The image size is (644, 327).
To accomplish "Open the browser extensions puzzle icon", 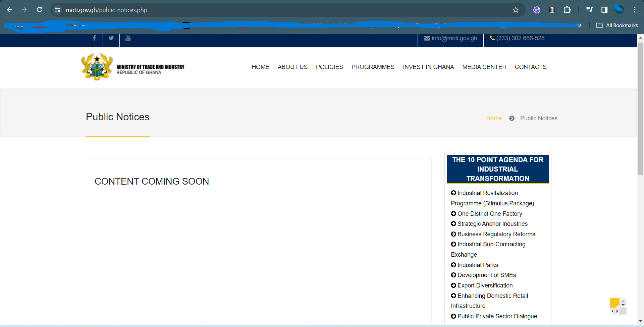I will pos(567,10).
